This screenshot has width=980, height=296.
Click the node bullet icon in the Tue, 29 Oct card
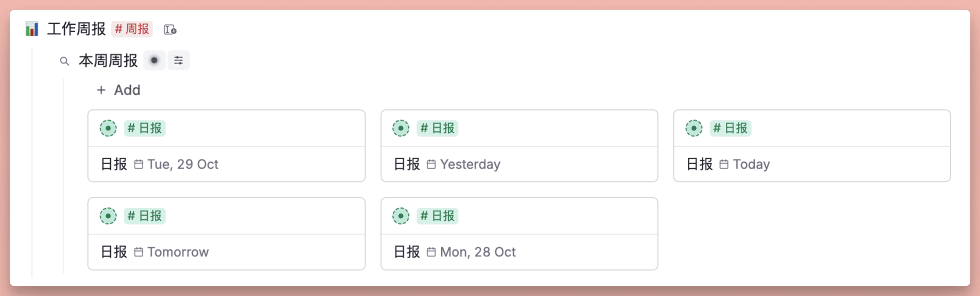click(x=108, y=128)
